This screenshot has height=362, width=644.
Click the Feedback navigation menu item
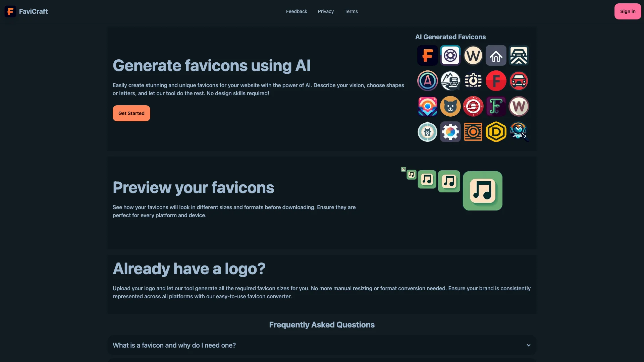[x=297, y=11]
